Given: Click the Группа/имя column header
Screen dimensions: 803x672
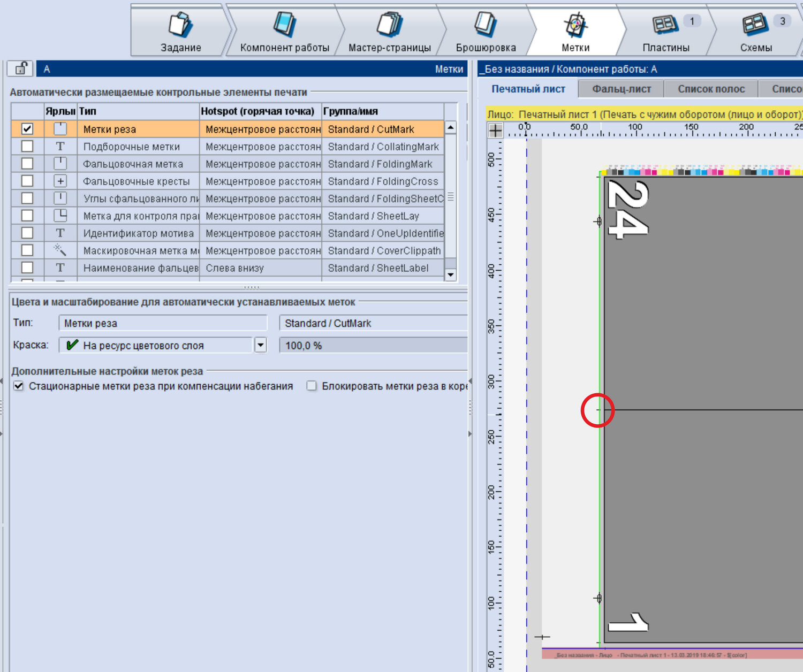Looking at the screenshot, I should coord(383,111).
